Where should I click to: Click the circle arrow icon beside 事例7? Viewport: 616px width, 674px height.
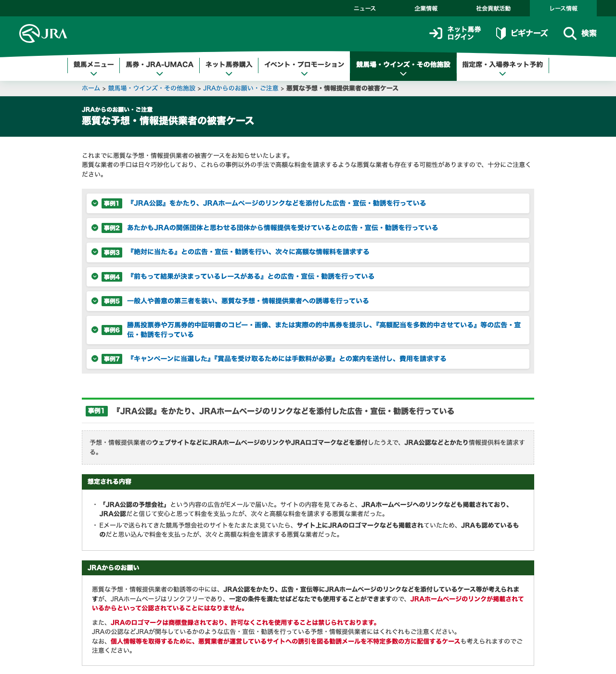pos(95,359)
